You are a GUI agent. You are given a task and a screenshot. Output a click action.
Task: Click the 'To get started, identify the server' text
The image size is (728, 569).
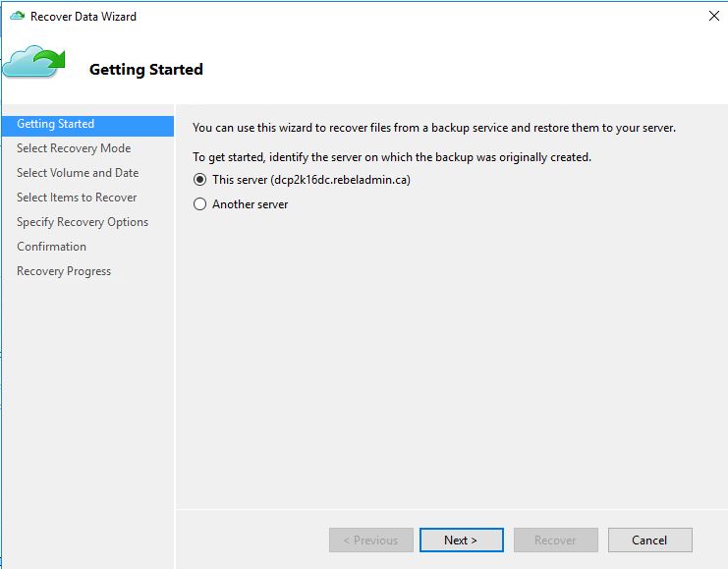click(x=392, y=157)
